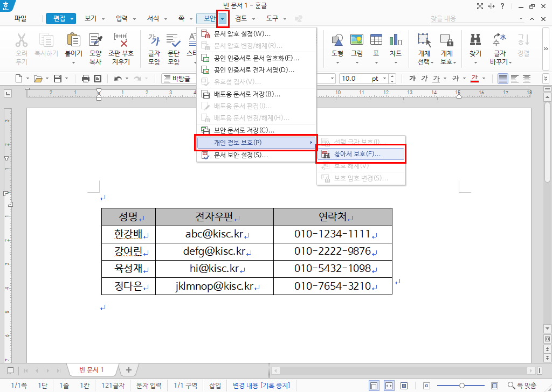The height and width of the screenshot is (392, 552).
Task: Click the 찾기 binoculars icon
Action: point(475,40)
